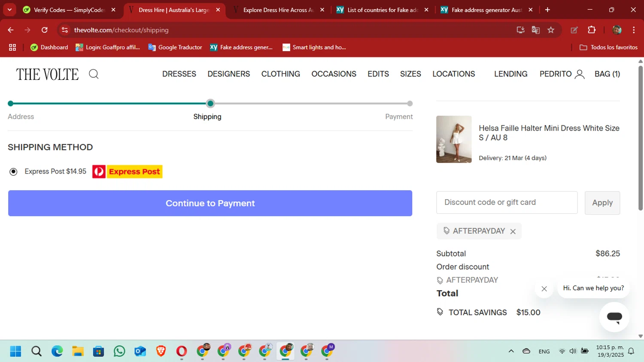The width and height of the screenshot is (644, 362).
Task: Open the Helsa Faille dress product thumbnail
Action: pos(454,139)
